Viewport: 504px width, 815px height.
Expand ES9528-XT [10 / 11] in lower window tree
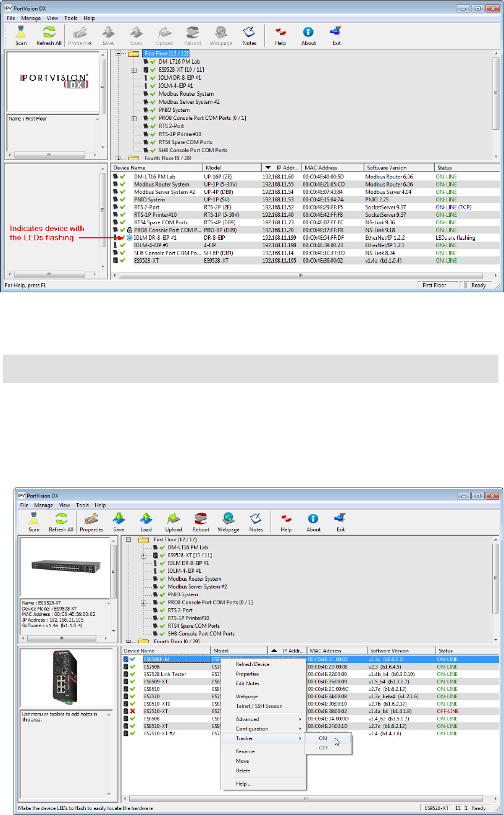point(144,555)
